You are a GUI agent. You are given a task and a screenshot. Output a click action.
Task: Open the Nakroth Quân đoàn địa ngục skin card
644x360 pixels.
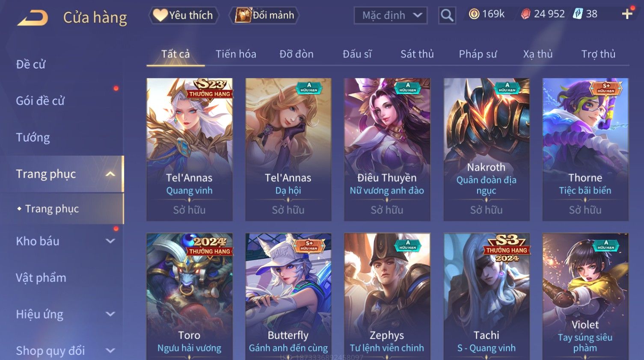486,149
